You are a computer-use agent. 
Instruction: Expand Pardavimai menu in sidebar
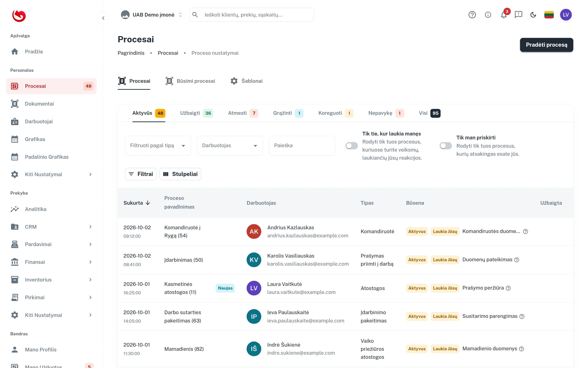click(x=51, y=244)
